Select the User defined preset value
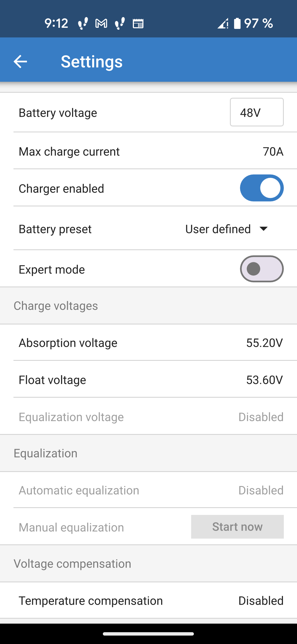Screen dimensions: 297x644 pos(218,229)
